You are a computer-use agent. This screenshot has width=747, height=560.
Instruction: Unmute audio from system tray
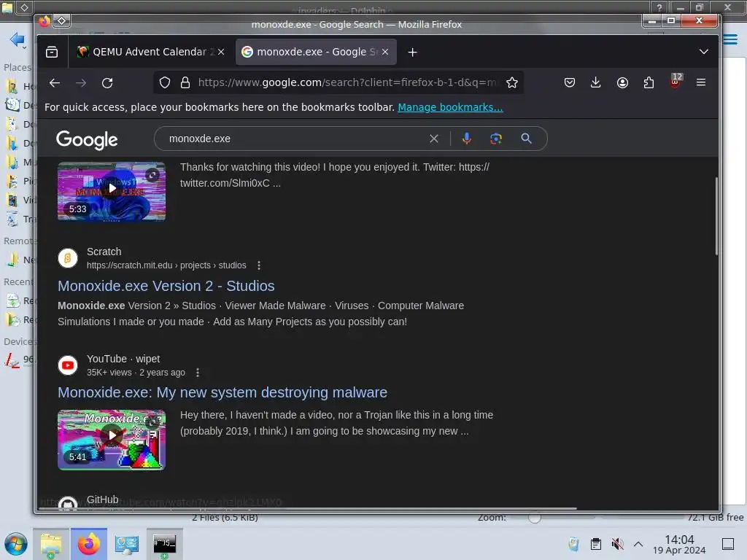(x=617, y=544)
